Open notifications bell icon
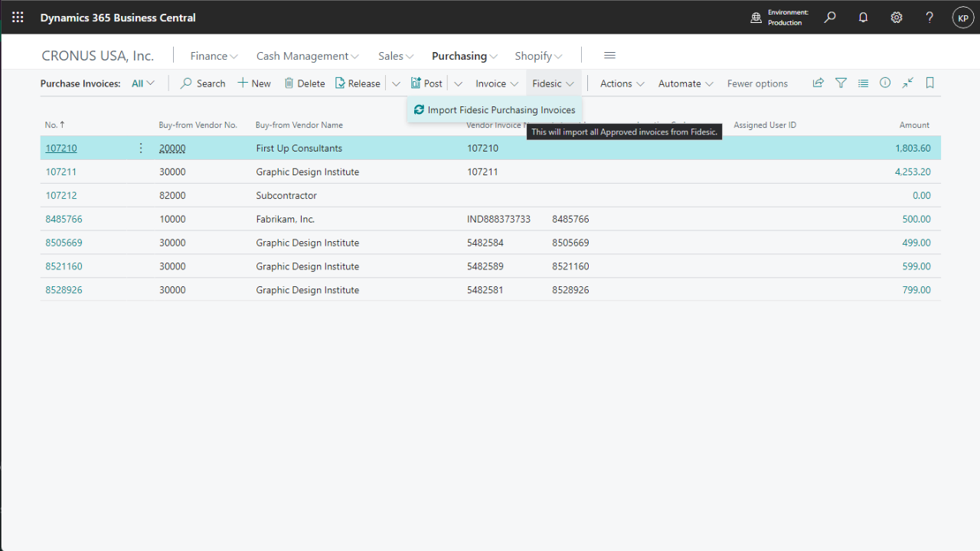Screen dimensions: 980x551 click(864, 17)
